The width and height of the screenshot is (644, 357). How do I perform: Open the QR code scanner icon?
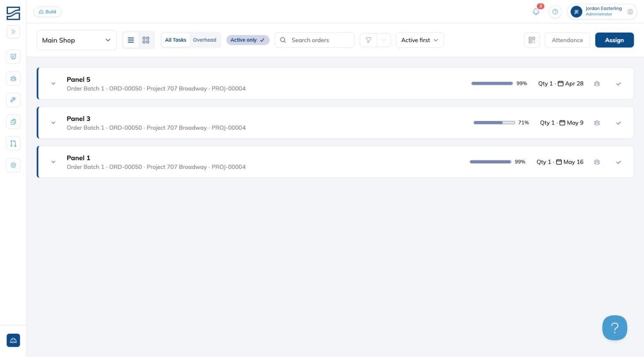point(532,40)
